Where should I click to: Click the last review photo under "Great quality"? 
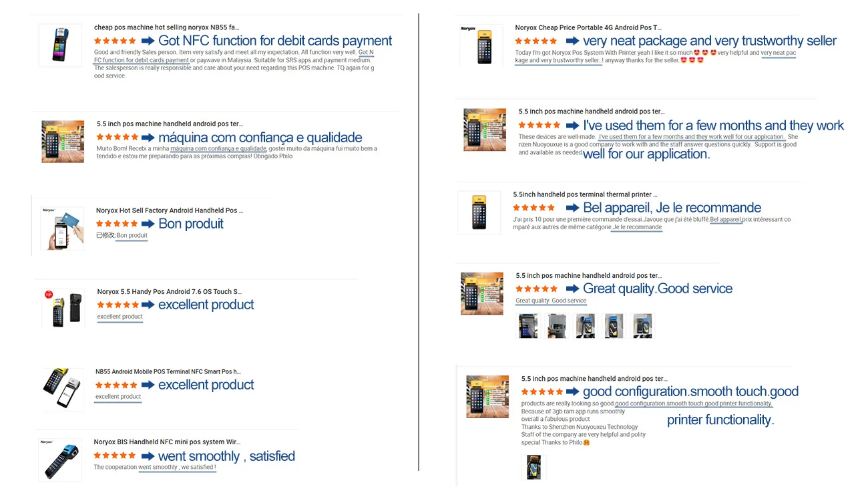pyautogui.click(x=642, y=326)
